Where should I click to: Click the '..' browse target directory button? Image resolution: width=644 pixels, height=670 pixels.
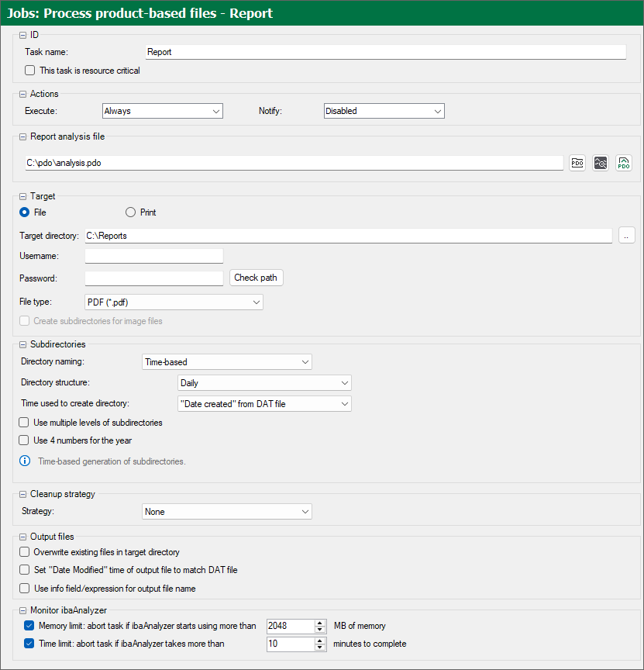(x=626, y=236)
